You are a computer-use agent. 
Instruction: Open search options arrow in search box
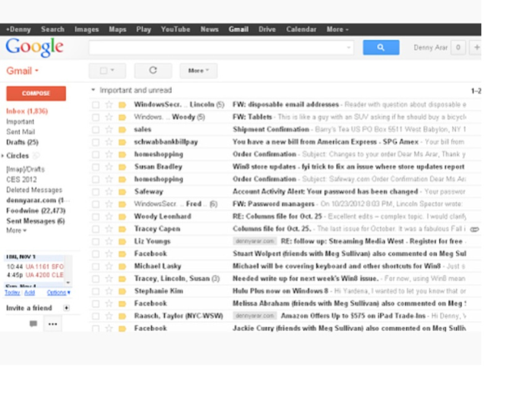[348, 47]
